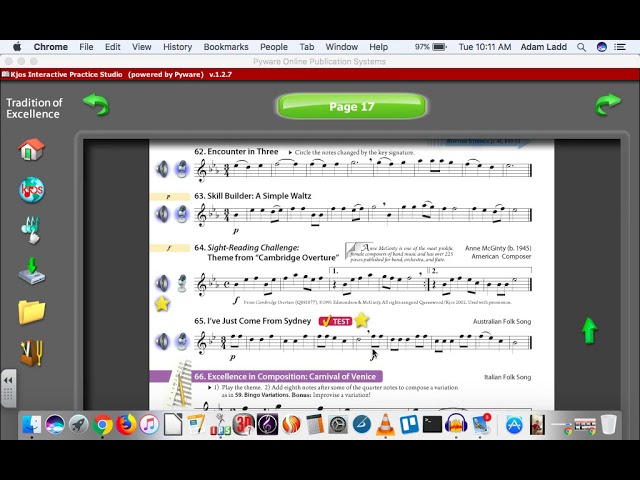Open Siri from the Dock

point(55,424)
